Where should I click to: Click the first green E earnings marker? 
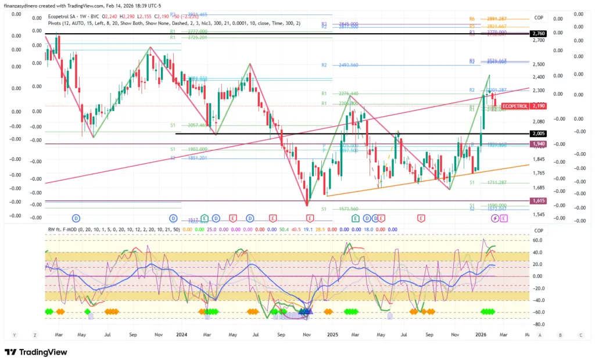pyautogui.click(x=356, y=218)
